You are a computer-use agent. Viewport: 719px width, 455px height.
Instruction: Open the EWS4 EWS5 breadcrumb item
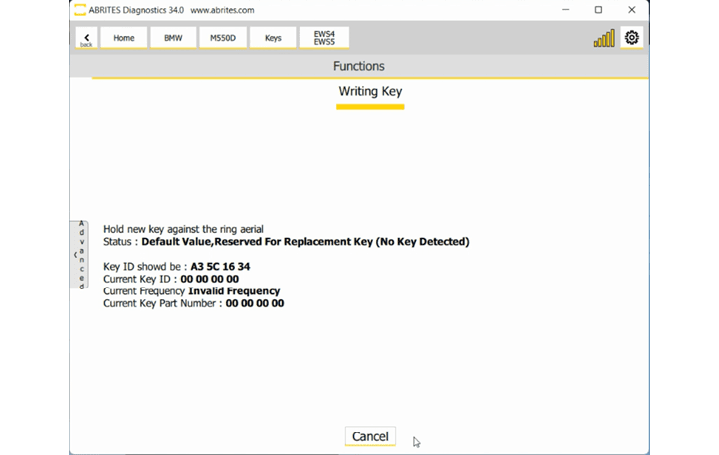click(324, 38)
